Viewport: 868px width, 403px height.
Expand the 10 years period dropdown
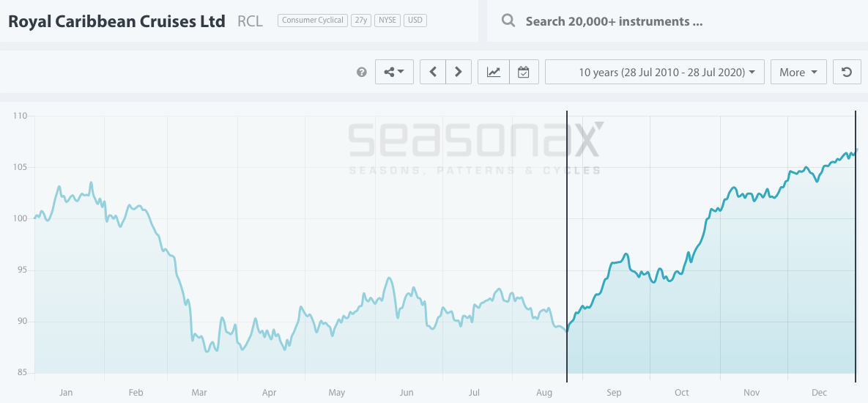pyautogui.click(x=655, y=72)
